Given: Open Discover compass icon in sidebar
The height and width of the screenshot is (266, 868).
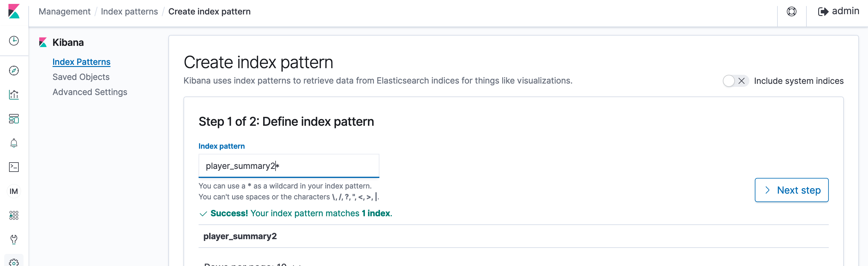Looking at the screenshot, I should click(14, 70).
